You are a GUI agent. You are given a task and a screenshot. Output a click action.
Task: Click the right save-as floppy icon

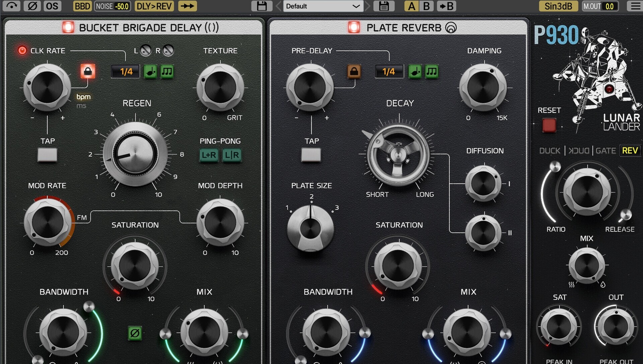click(384, 6)
